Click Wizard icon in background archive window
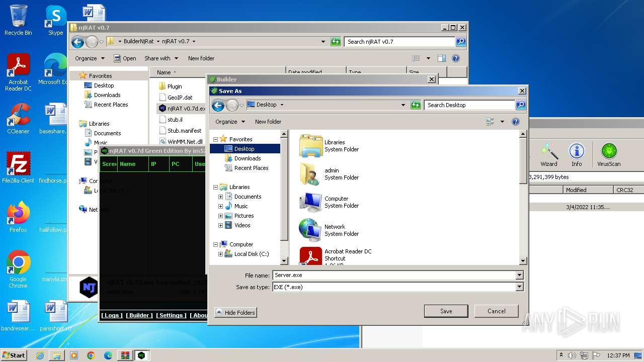The height and width of the screenshot is (362, 644). pos(549,154)
